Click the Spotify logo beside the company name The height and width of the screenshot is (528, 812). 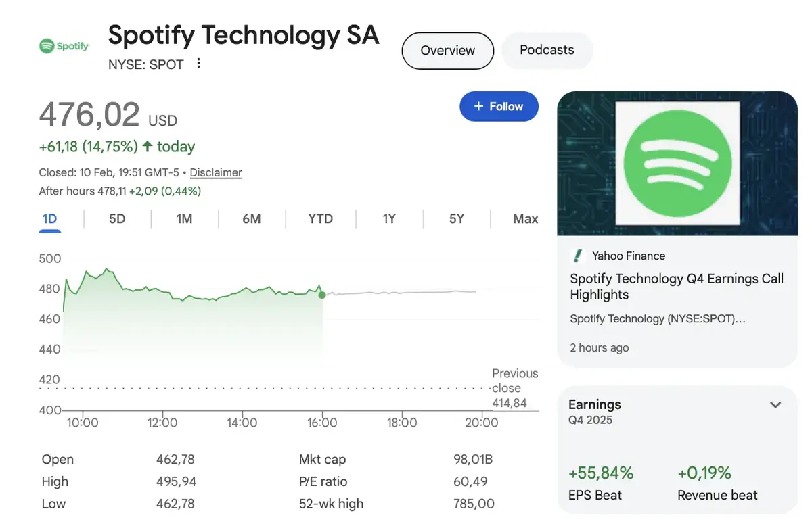(x=64, y=46)
